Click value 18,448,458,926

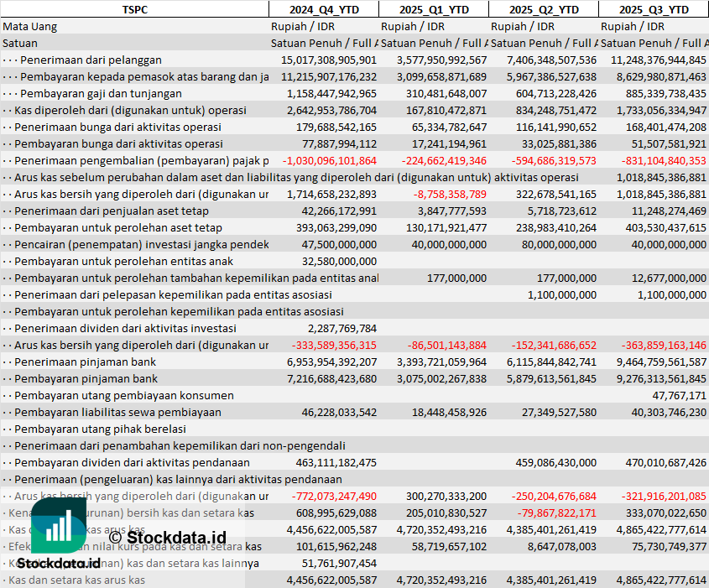coord(449,412)
